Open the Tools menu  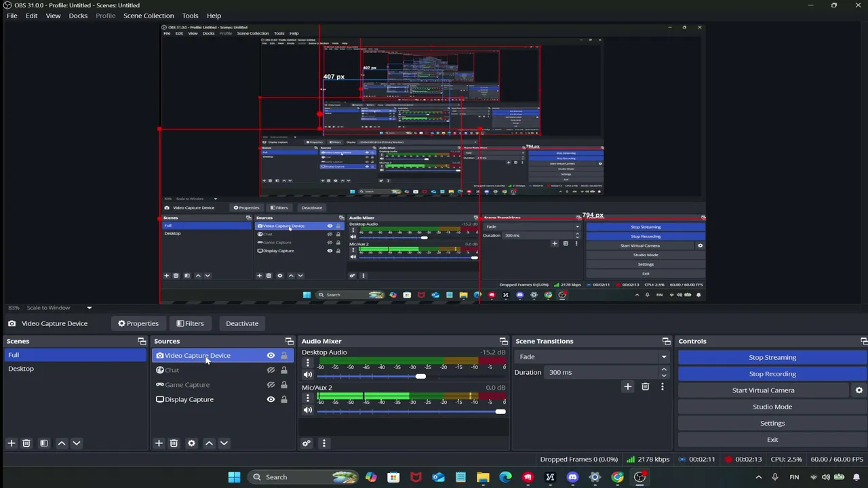(190, 16)
